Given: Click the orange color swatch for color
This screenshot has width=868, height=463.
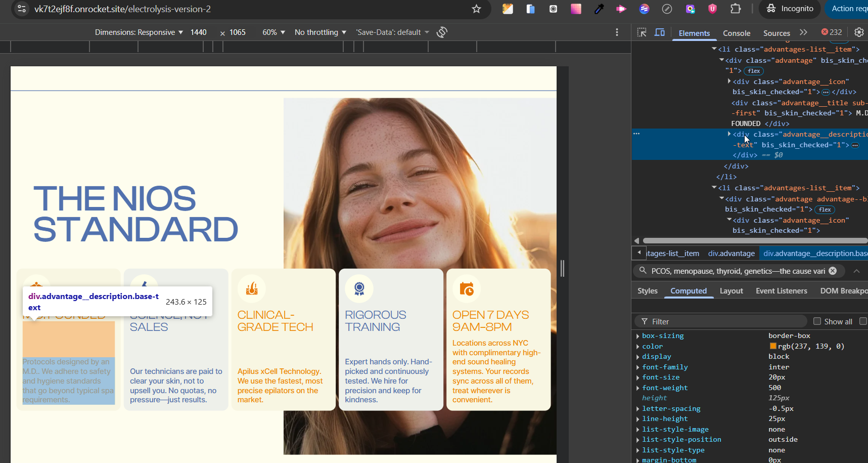Looking at the screenshot, I should (x=773, y=346).
